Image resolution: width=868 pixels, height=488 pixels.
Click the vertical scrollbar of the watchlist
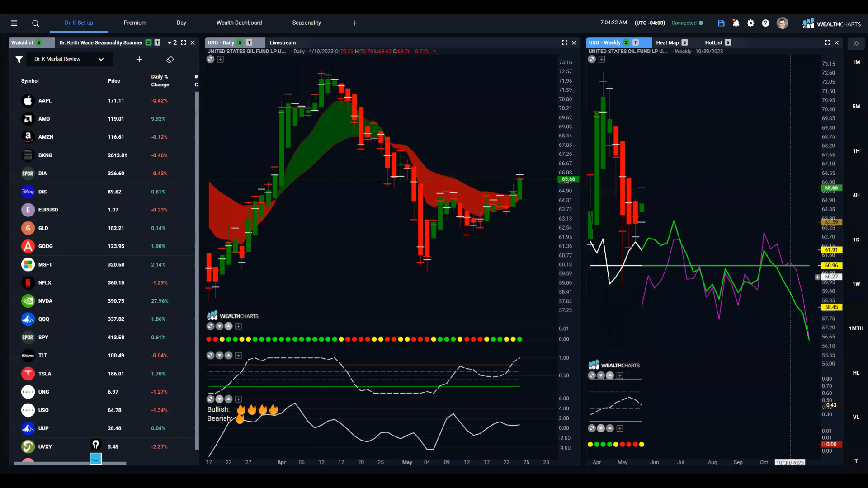(197, 270)
